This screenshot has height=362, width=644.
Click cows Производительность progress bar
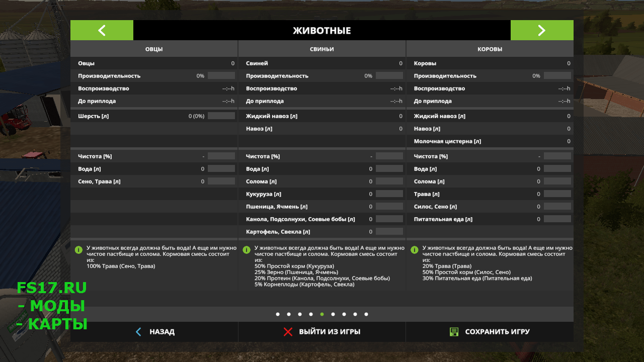coord(557,76)
